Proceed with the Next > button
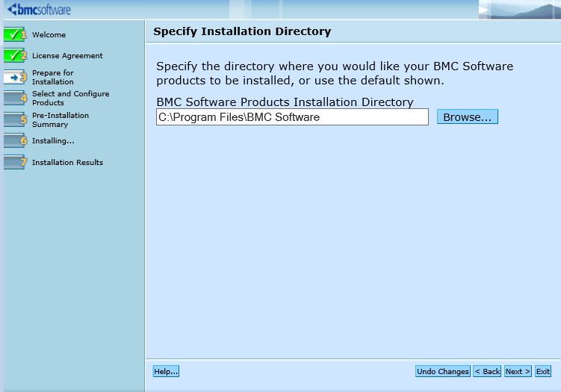The width and height of the screenshot is (561, 392). [518, 371]
